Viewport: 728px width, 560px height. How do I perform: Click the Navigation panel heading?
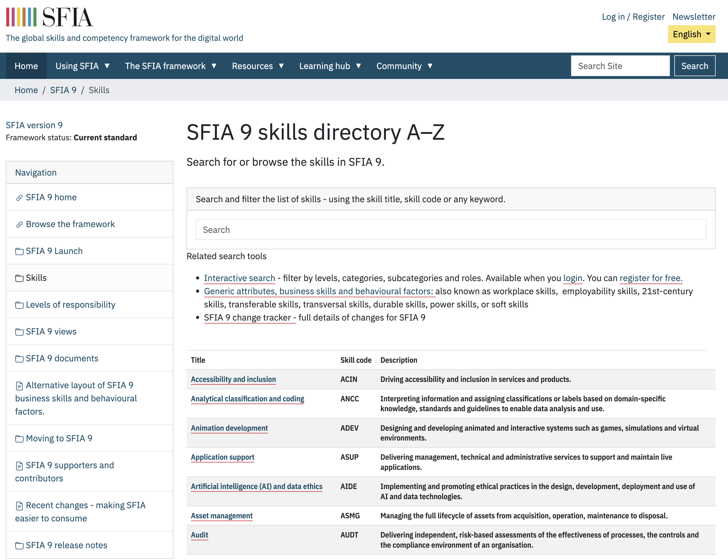click(x=36, y=173)
